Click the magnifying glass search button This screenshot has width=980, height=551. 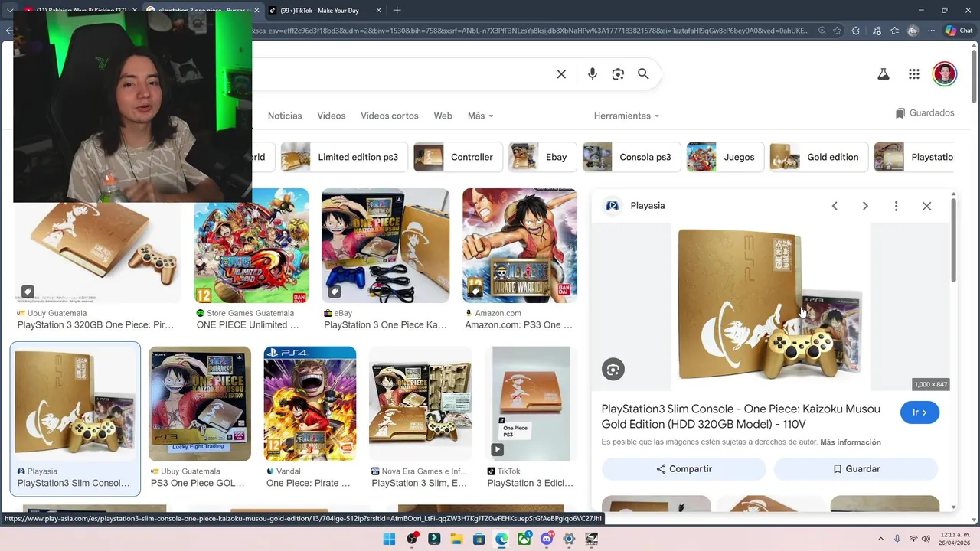pos(643,74)
